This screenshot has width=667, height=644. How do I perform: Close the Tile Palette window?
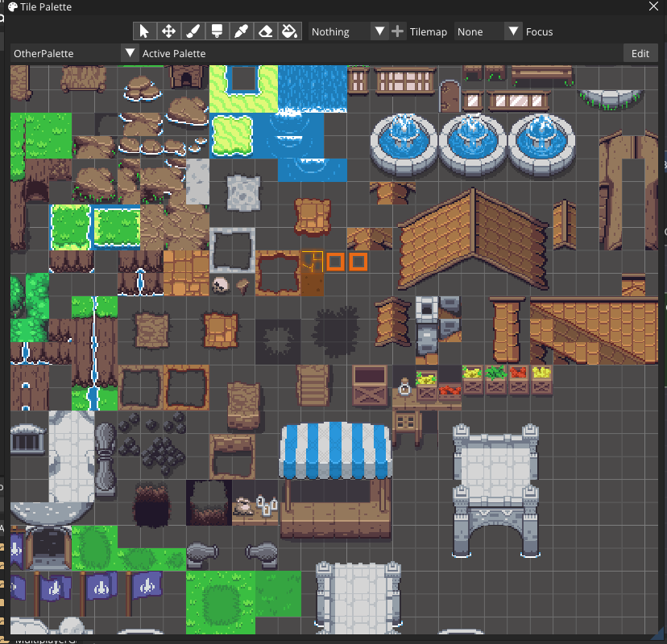[653, 6]
